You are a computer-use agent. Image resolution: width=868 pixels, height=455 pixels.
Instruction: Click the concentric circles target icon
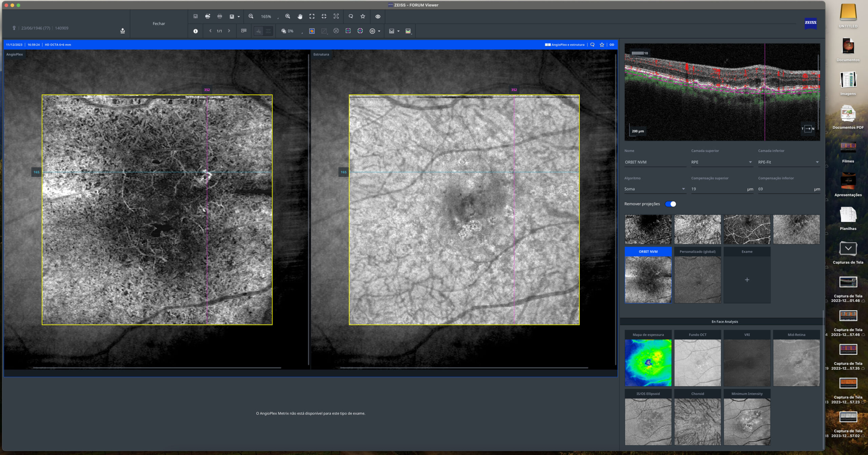coord(372,31)
